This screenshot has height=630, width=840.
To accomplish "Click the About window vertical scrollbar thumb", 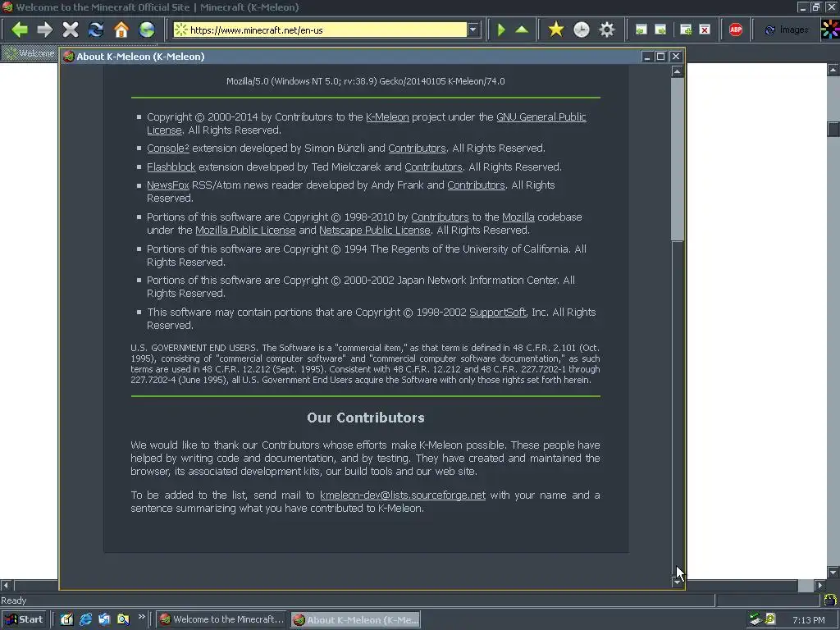I will click(677, 159).
